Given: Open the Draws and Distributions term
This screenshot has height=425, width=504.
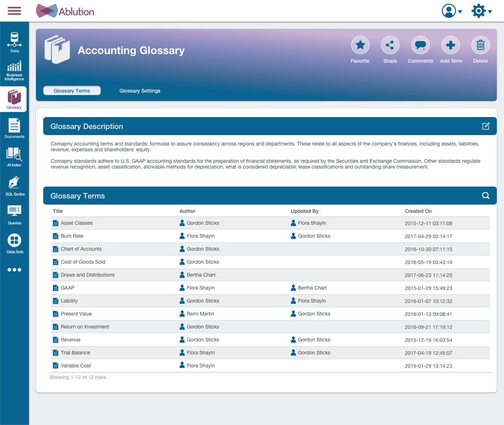Looking at the screenshot, I should pos(87,274).
